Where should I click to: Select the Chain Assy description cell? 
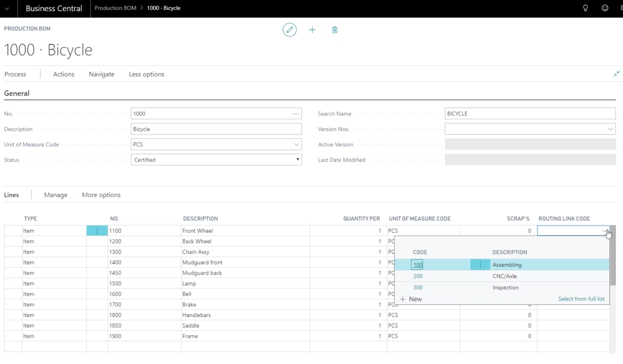point(245,252)
